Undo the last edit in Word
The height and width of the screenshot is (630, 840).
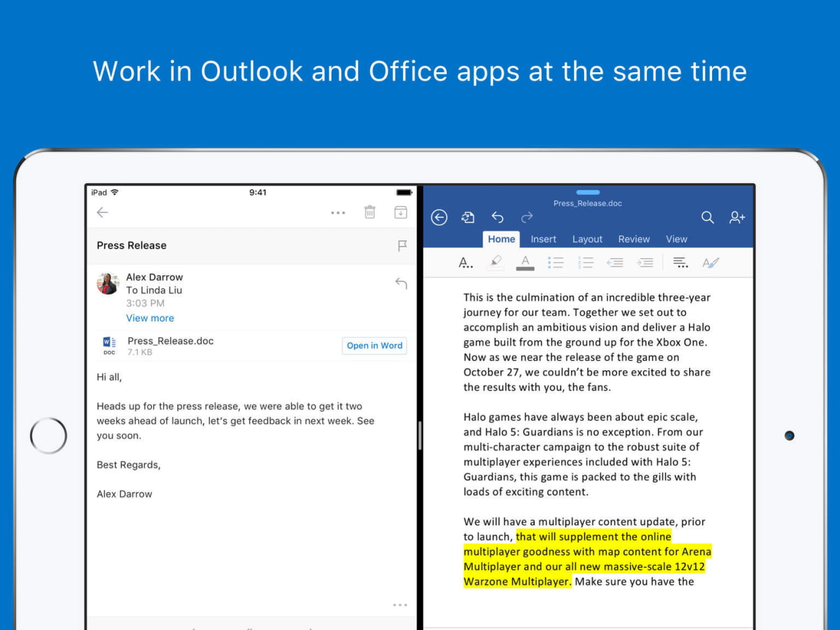[497, 217]
